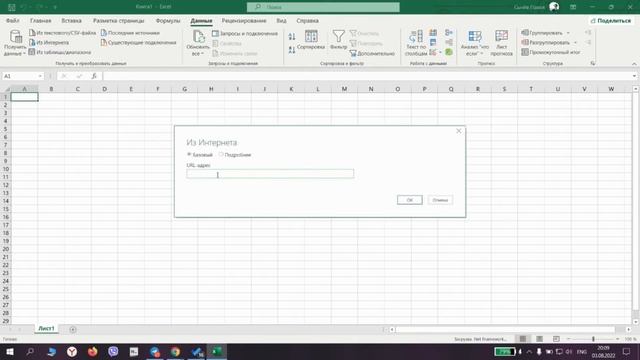
Task: Switch to the Рецензирование tab
Action: pyautogui.click(x=244, y=20)
